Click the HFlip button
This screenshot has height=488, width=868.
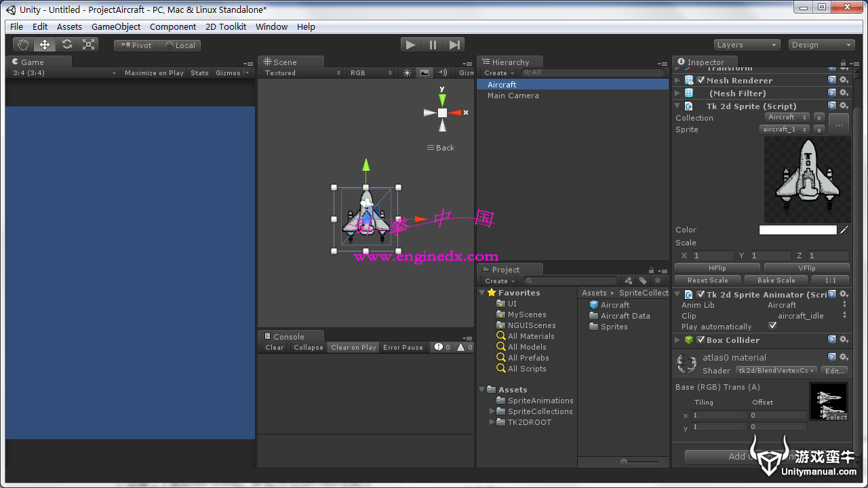click(x=717, y=268)
